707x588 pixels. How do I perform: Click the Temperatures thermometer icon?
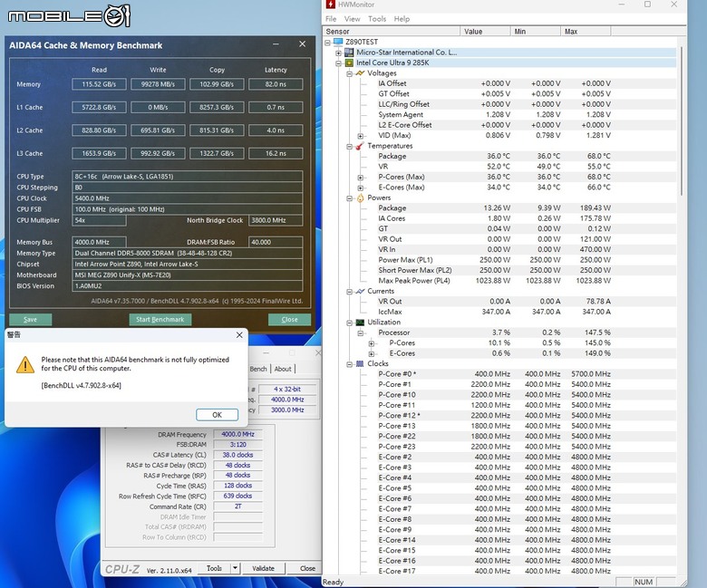pyautogui.click(x=360, y=146)
